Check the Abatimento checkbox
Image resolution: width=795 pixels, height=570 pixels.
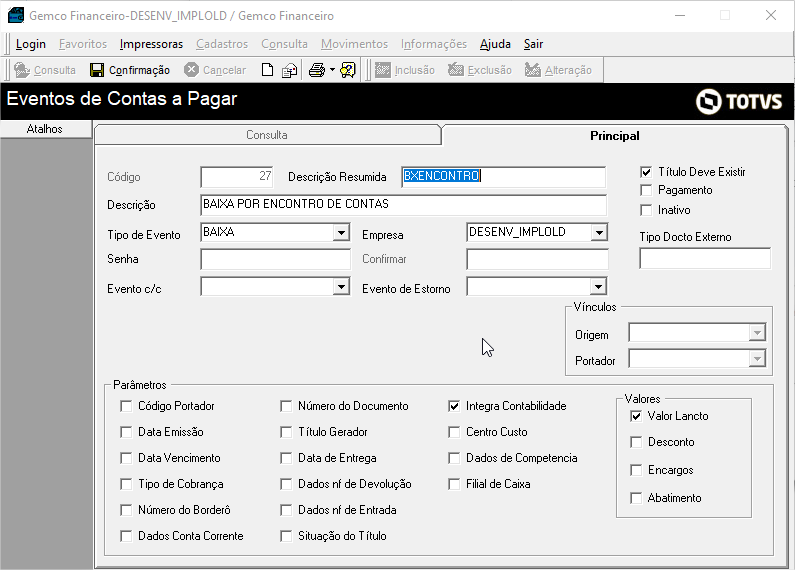tap(636, 498)
